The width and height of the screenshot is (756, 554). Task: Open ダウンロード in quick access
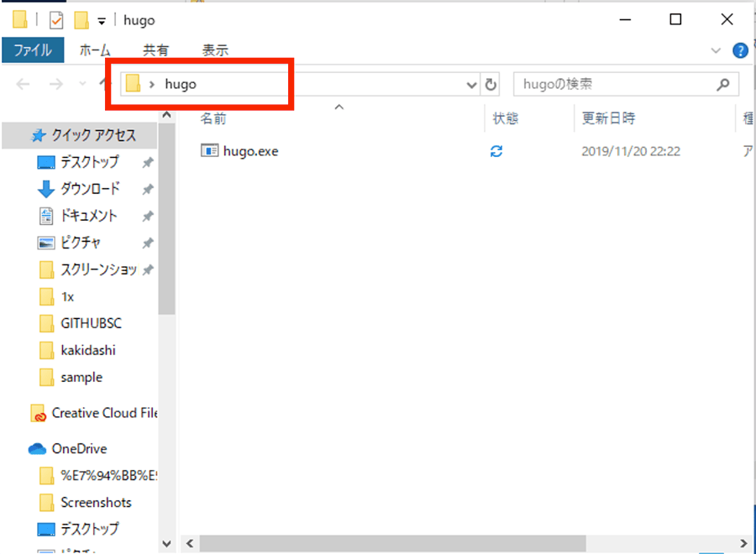click(90, 189)
